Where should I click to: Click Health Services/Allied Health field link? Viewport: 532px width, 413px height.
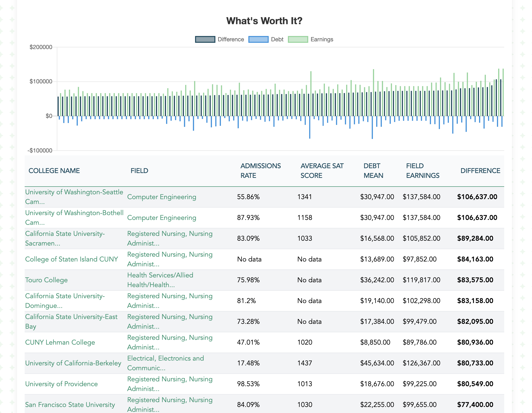(x=160, y=280)
